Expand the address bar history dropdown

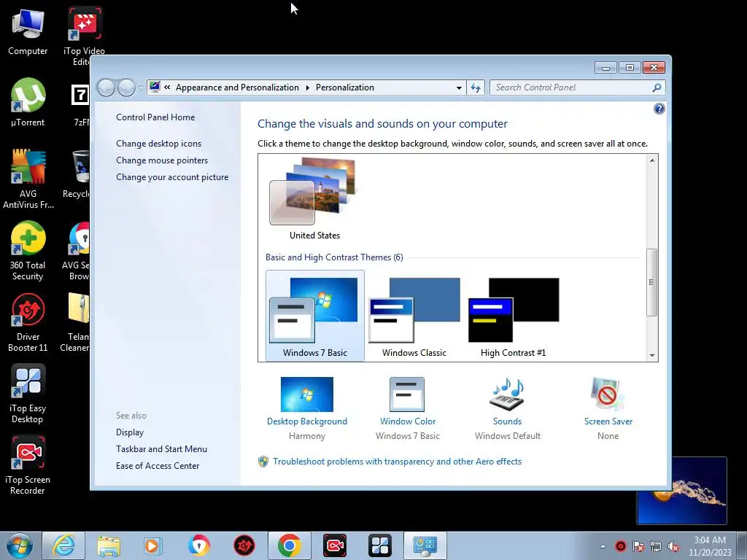click(459, 87)
